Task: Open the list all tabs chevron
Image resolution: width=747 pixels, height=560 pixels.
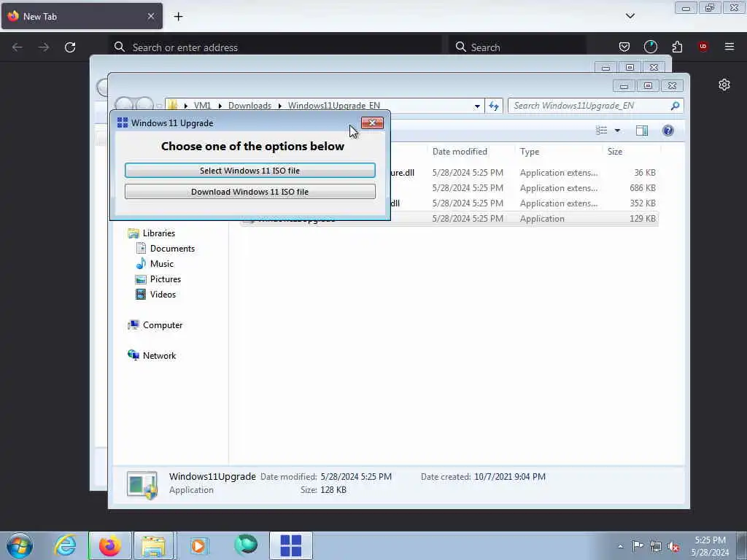Action: [630, 16]
